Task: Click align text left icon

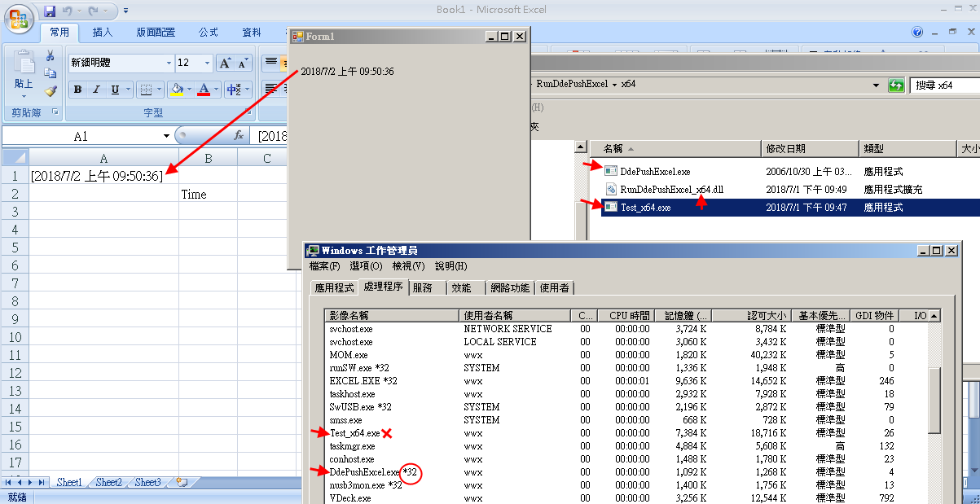Action: click(x=270, y=90)
